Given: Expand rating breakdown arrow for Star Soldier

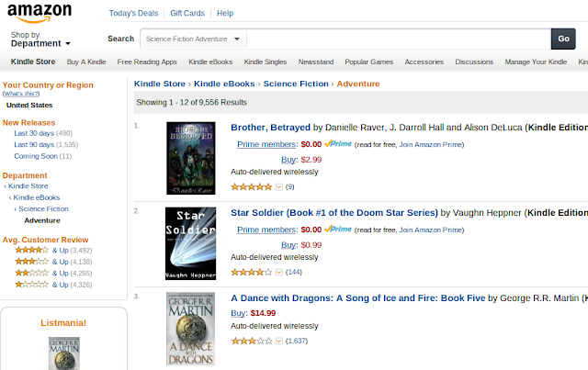Looking at the screenshot, I should 279,272.
